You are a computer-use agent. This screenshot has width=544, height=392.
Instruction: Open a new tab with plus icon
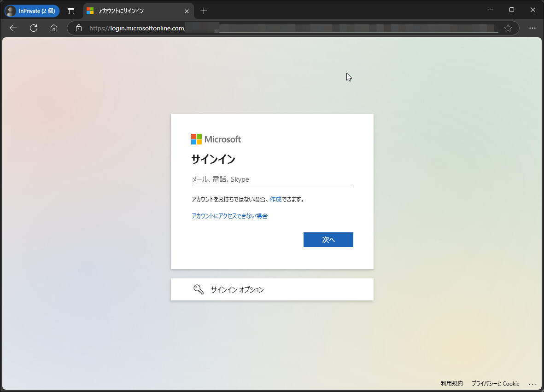point(204,11)
